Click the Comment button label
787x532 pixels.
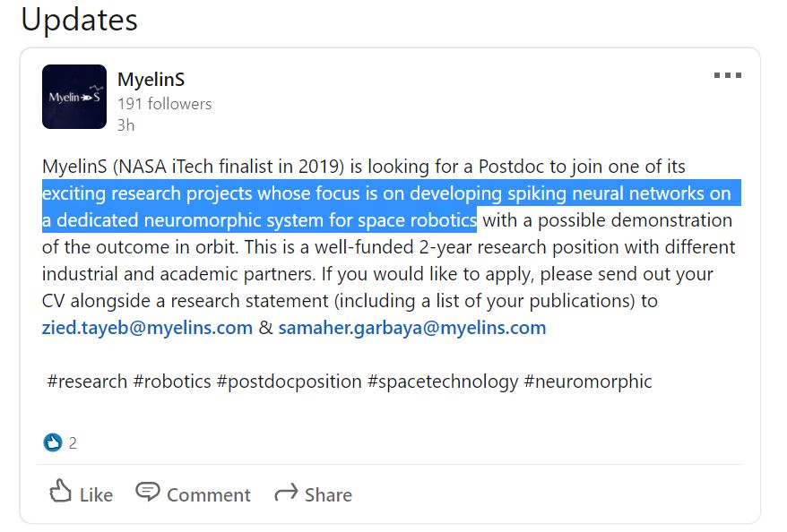pyautogui.click(x=208, y=495)
